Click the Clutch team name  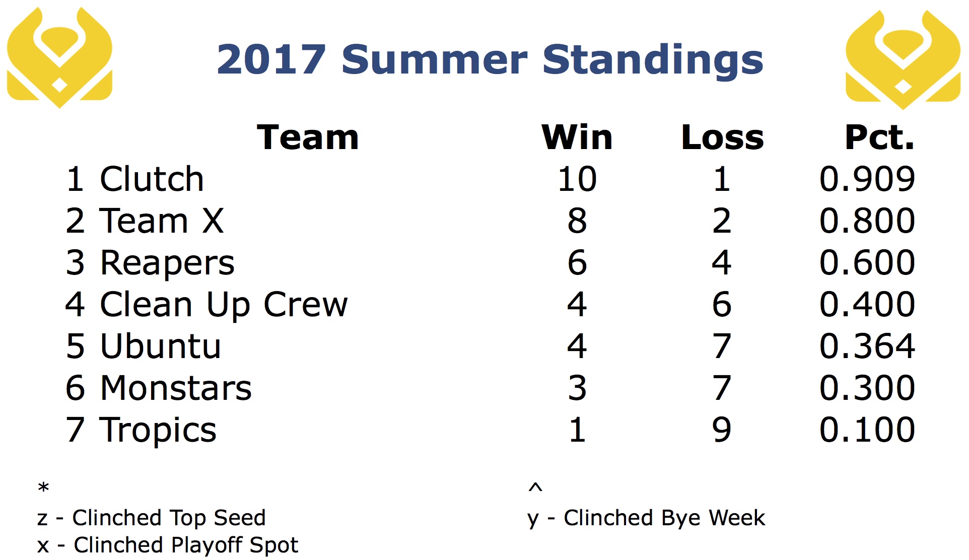point(152,179)
